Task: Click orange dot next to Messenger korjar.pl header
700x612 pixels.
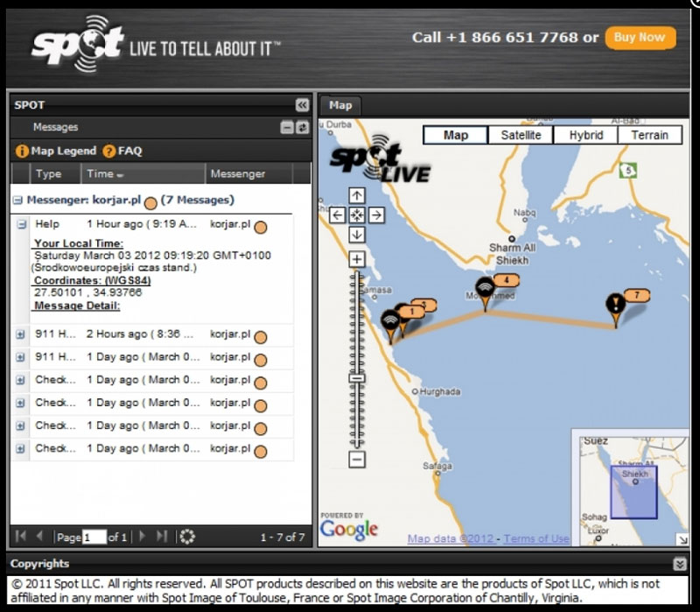Action: [x=150, y=204]
